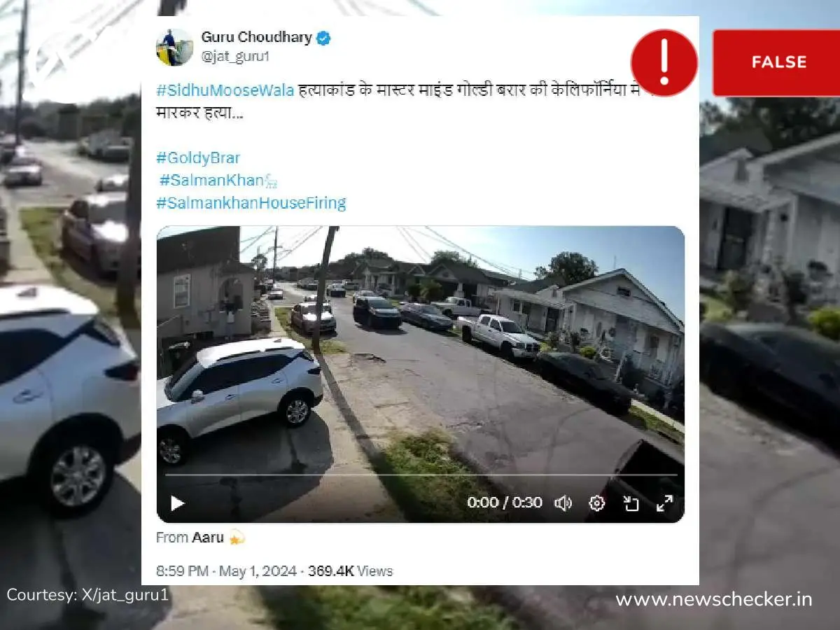This screenshot has width=840, height=630.
Task: Open the #SalmankhanHouseFiring hashtag
Action: point(251,203)
